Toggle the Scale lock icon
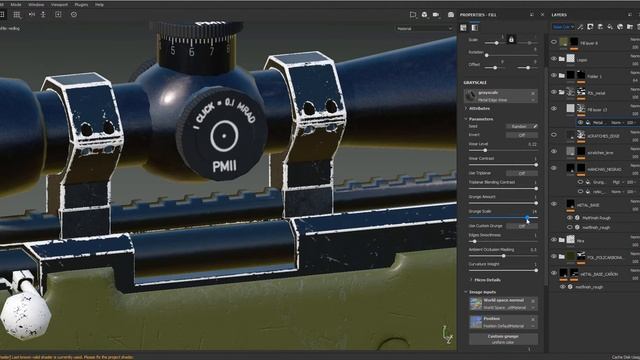Image resolution: width=640 pixels, height=360 pixels. point(511,40)
